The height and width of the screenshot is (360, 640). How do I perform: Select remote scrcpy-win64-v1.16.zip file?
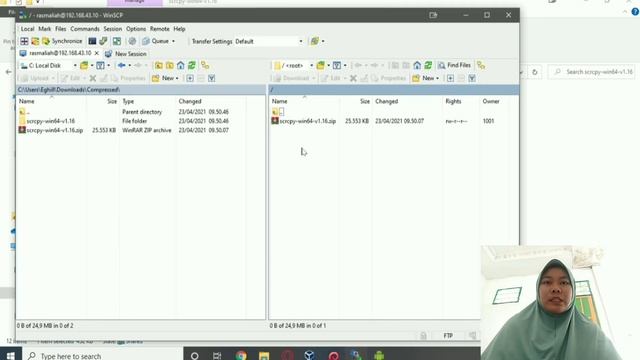click(x=304, y=121)
